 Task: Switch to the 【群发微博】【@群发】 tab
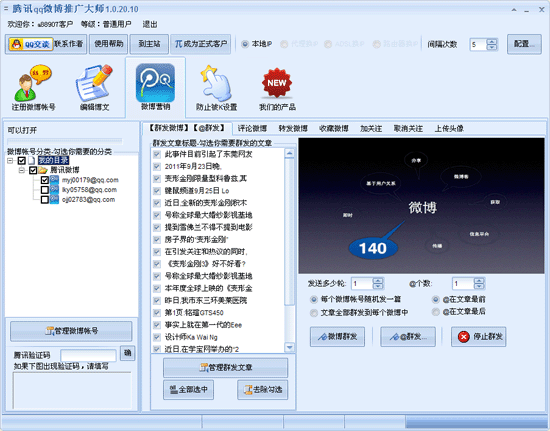187,128
